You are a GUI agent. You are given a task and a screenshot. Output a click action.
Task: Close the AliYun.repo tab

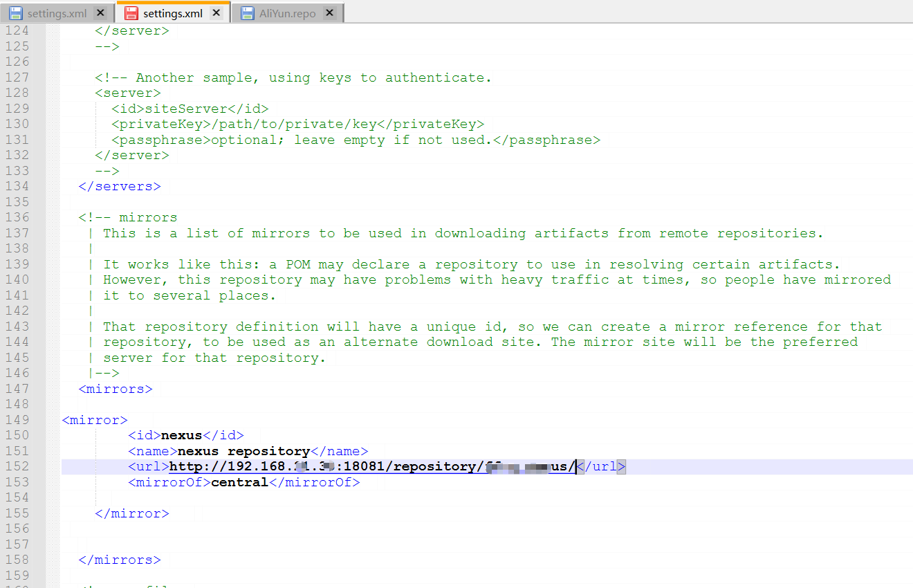point(329,13)
